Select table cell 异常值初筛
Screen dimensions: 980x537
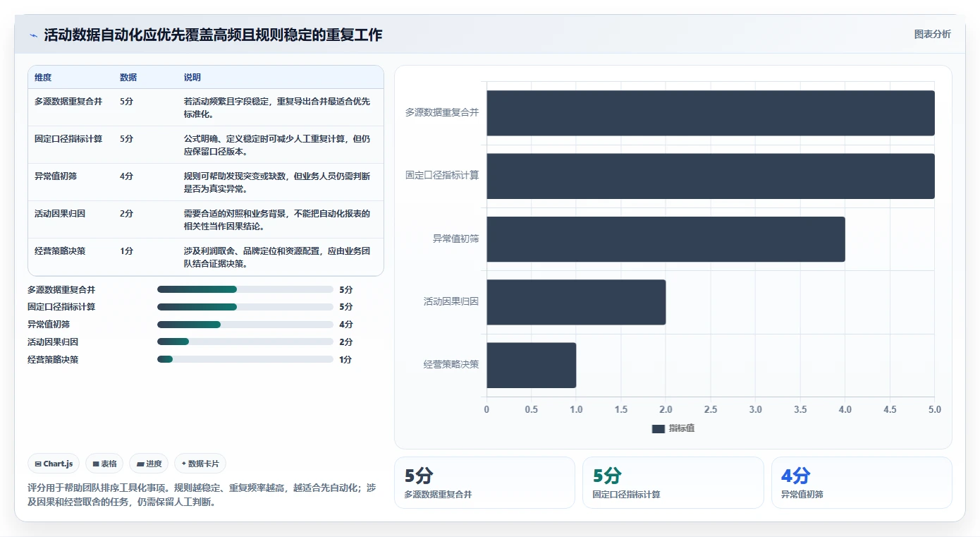56,176
